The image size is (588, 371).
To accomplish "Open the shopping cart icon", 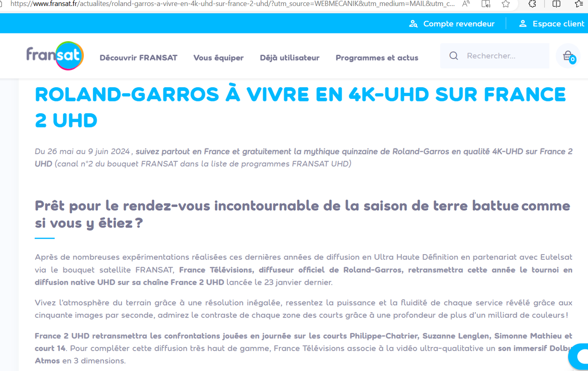I will tap(568, 56).
